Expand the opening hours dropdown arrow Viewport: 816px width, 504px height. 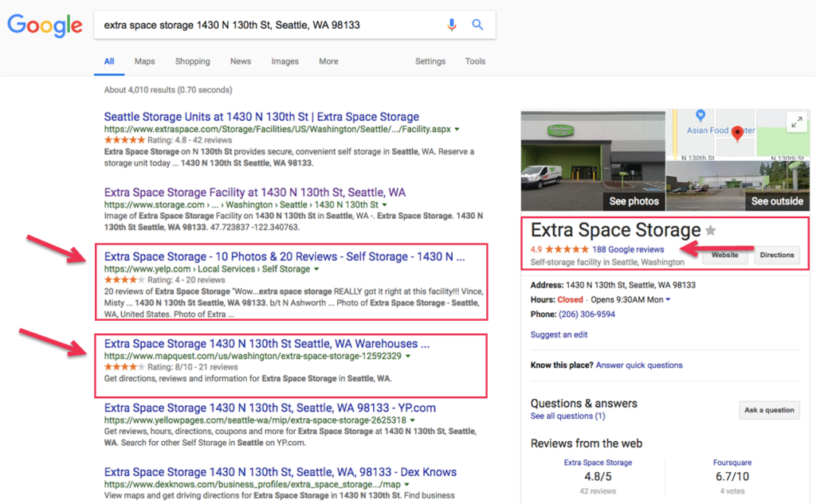pyautogui.click(x=668, y=300)
